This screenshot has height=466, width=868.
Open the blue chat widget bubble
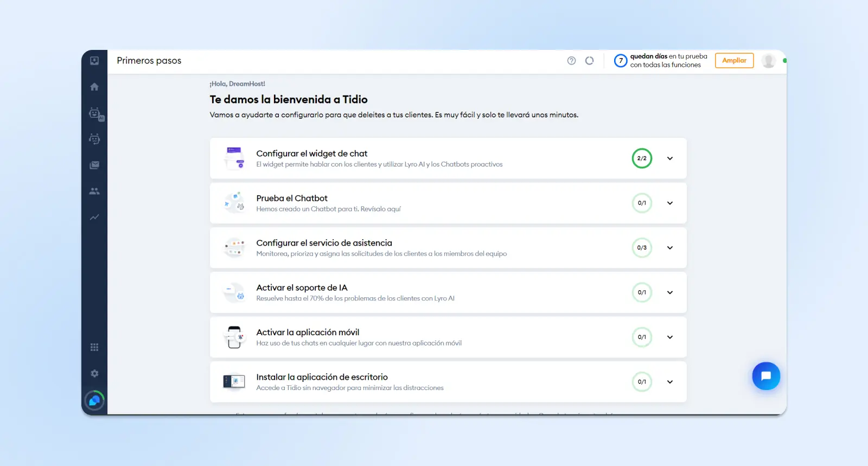(x=765, y=376)
